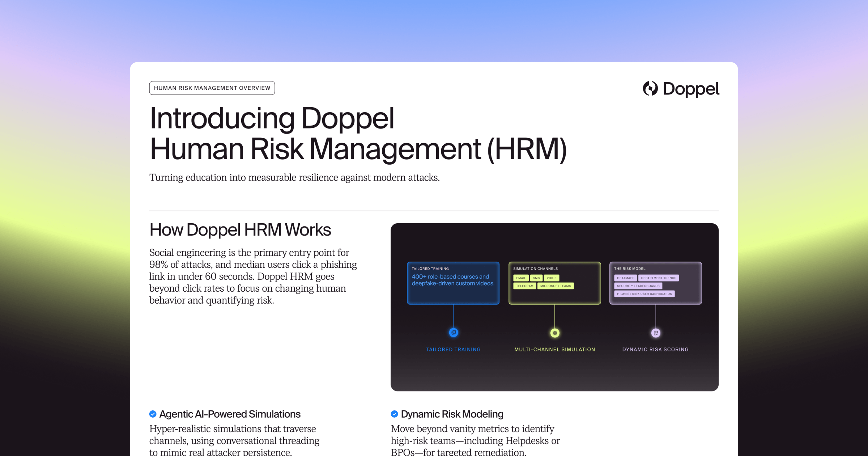Screen dimensions: 868x456
Task: Click the purple Dynamic Risk Scoring node icon
Action: pyautogui.click(x=656, y=333)
